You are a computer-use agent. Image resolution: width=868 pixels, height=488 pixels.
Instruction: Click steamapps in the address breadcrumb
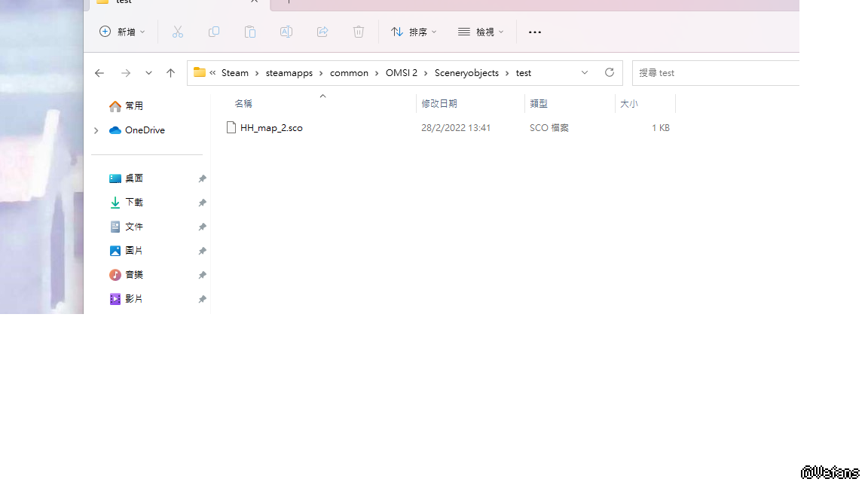(289, 73)
